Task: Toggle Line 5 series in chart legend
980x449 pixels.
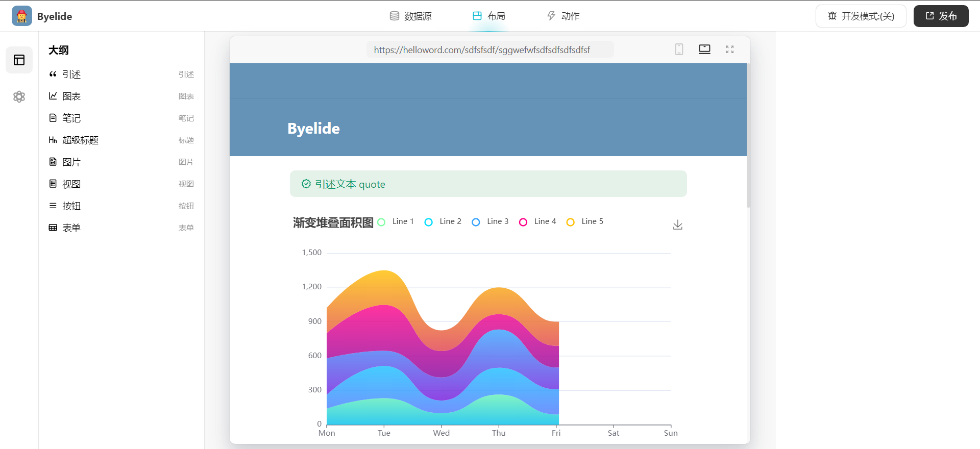Action: coord(585,221)
